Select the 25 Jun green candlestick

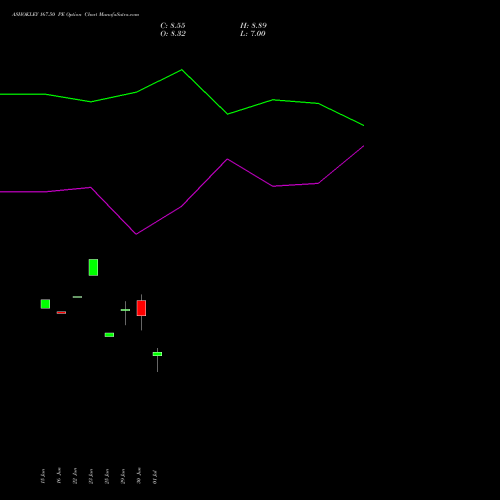tap(109, 335)
